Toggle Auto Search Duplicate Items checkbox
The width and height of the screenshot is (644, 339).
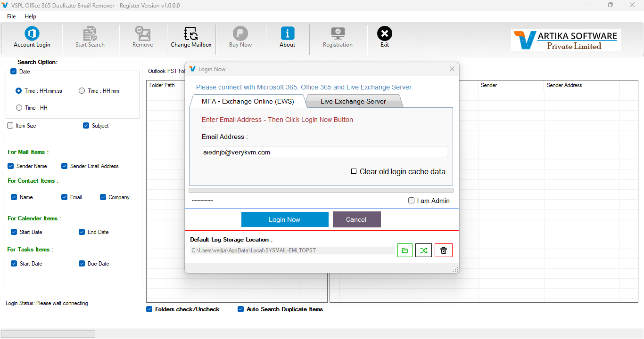241,309
